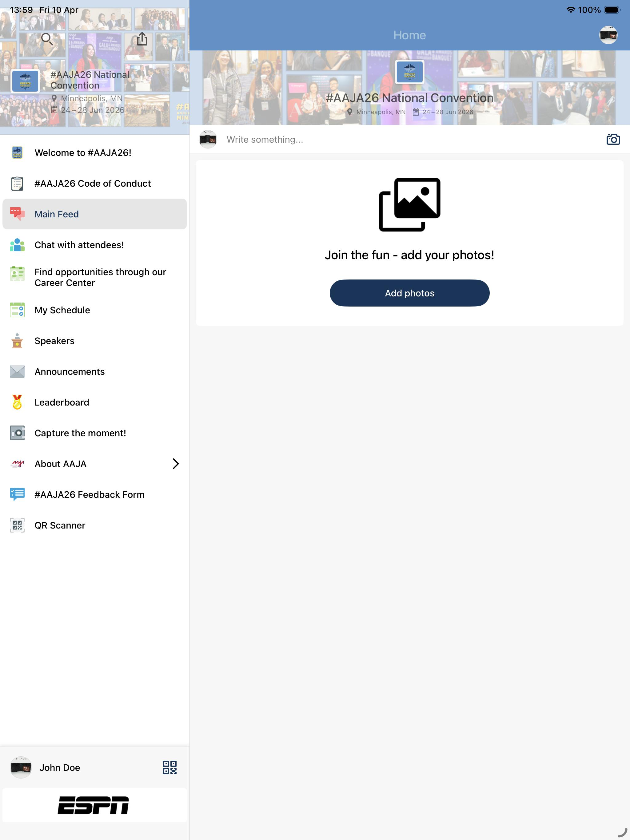This screenshot has height=840, width=630.
Task: Tap the Welcome to #AAJA26 icon
Action: pyautogui.click(x=17, y=153)
